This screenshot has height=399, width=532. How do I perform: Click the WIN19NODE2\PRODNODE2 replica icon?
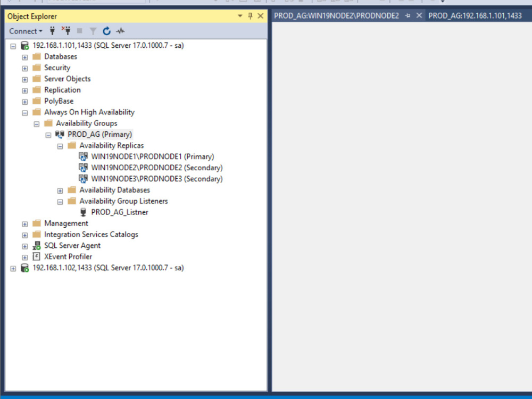pos(83,168)
